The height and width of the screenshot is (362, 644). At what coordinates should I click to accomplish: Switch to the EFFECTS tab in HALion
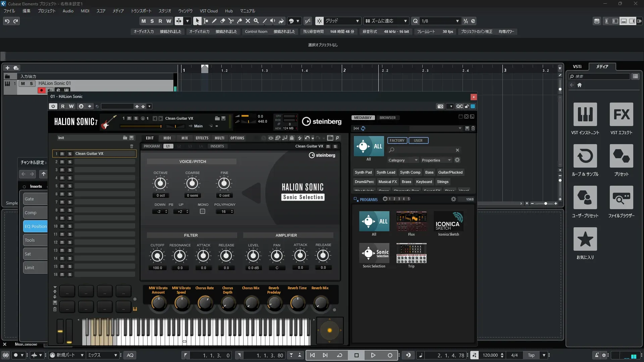(x=202, y=138)
